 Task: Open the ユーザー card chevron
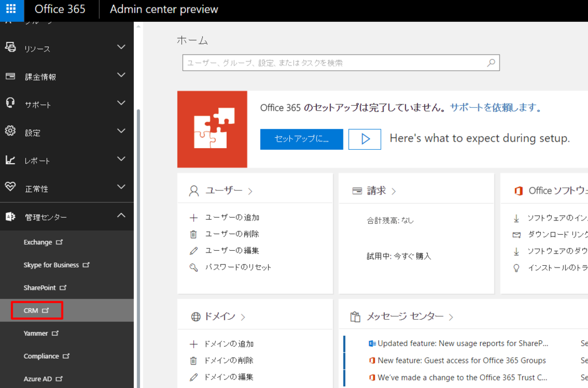click(x=250, y=192)
